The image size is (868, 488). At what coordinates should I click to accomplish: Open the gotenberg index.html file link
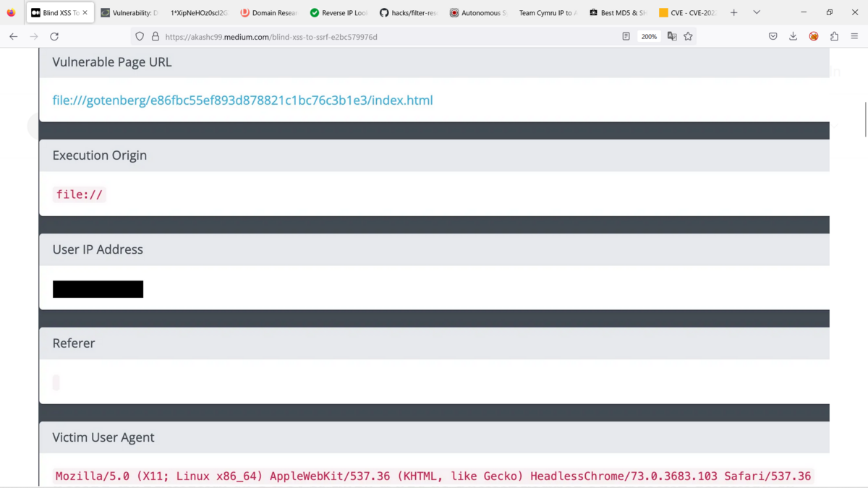point(242,100)
